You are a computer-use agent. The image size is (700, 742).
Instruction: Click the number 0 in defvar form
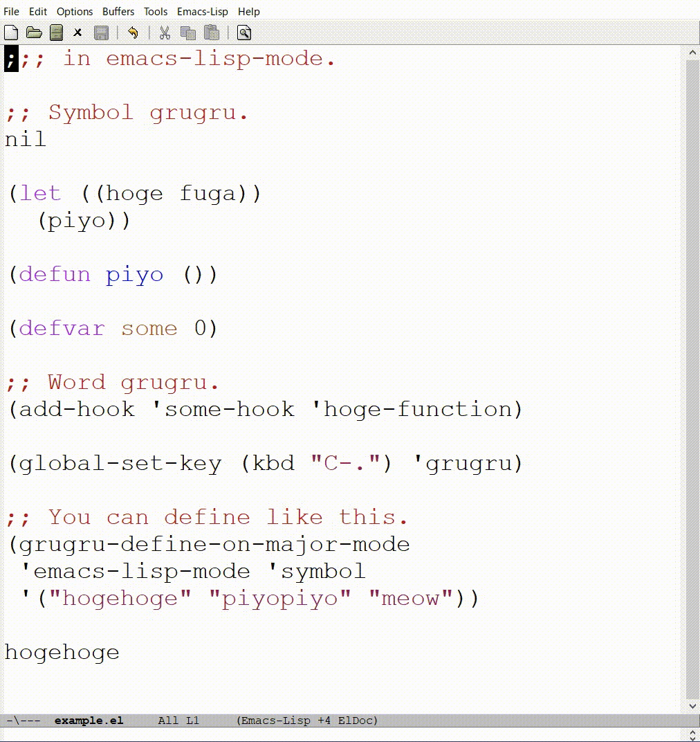(x=200, y=328)
